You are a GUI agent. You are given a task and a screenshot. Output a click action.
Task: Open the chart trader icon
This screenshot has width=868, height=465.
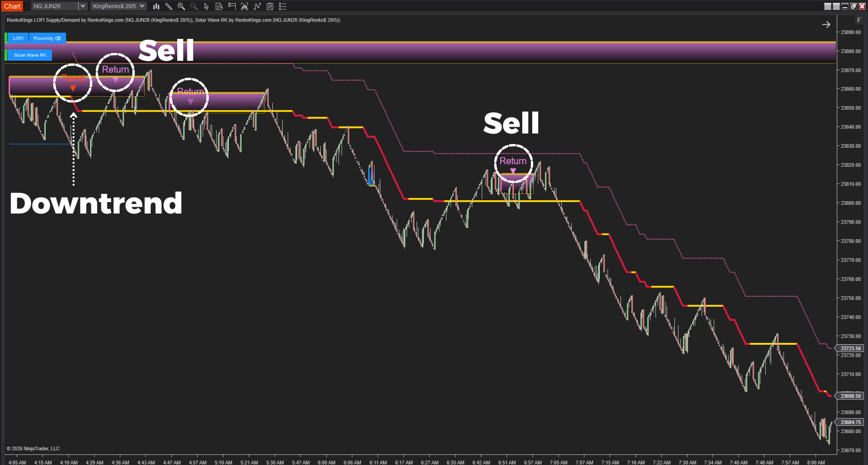click(232, 6)
